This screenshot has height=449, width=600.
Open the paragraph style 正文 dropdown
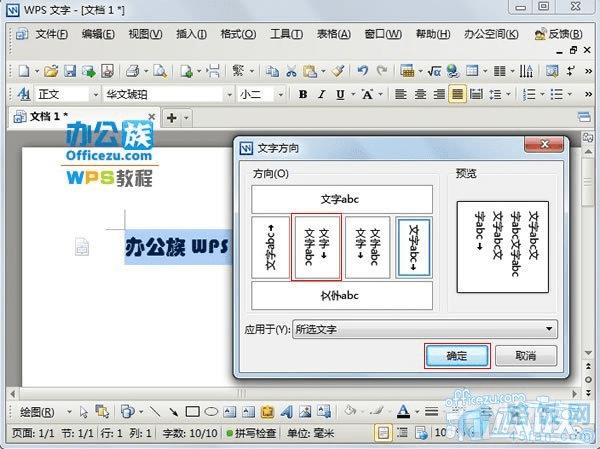(95, 94)
